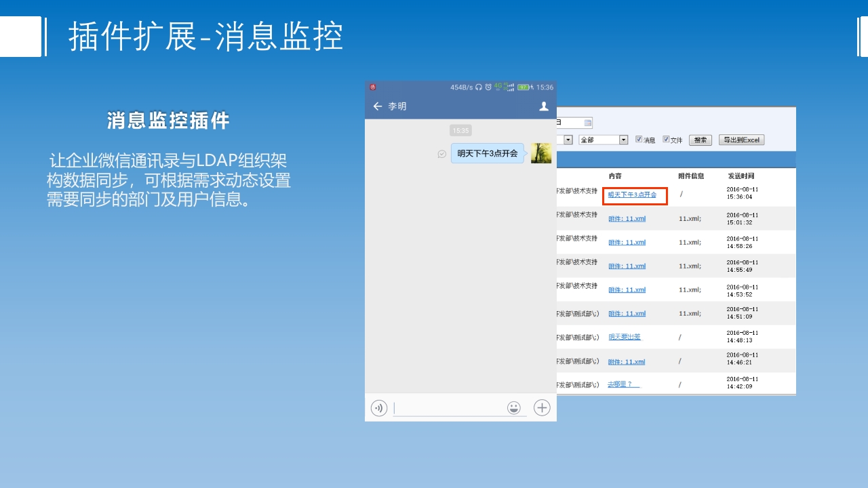The image size is (868, 488).
Task: Open the highlighted 明天下午3点开会 message link
Action: click(x=633, y=195)
